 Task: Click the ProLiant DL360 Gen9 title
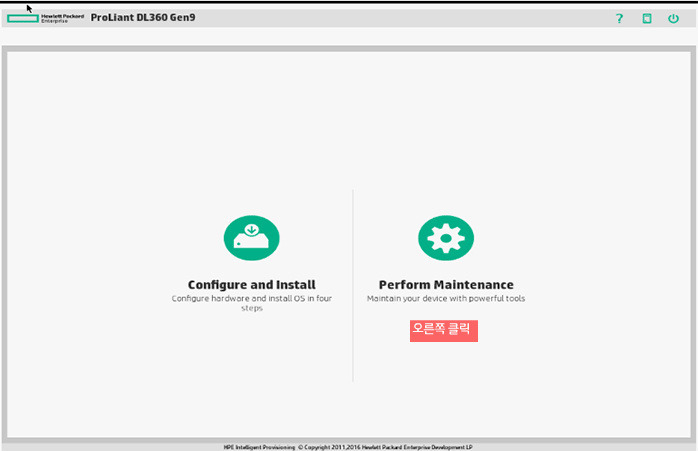(x=143, y=17)
